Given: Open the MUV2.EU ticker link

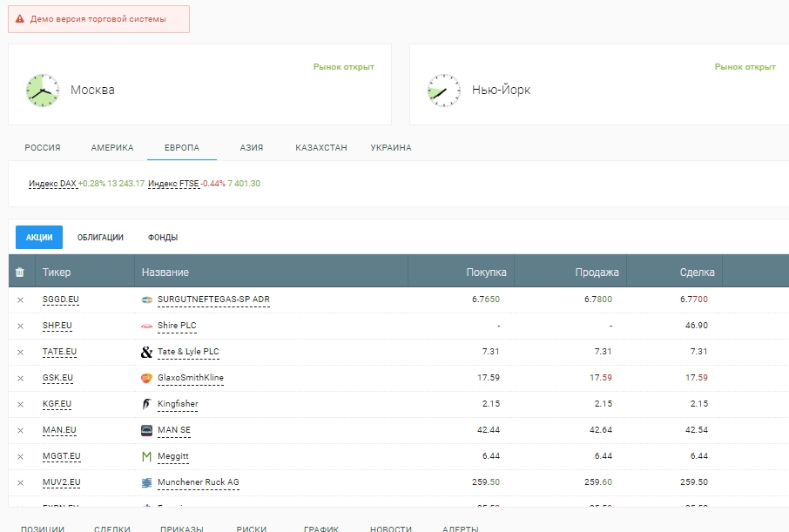Looking at the screenshot, I should coord(61,482).
